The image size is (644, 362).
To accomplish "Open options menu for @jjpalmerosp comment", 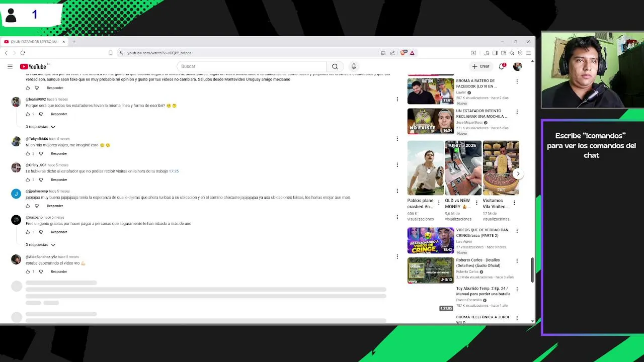I will (397, 191).
